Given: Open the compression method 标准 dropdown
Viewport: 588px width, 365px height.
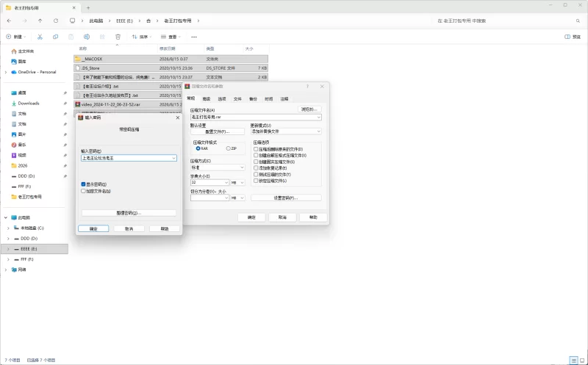Looking at the screenshot, I should pyautogui.click(x=242, y=167).
